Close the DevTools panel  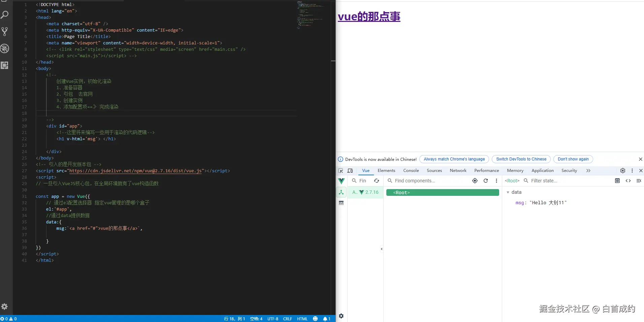pyautogui.click(x=641, y=171)
